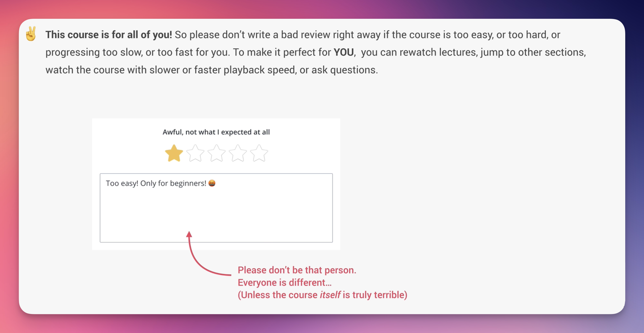
Task: Click the bold word 'YOU'
Action: click(x=344, y=52)
